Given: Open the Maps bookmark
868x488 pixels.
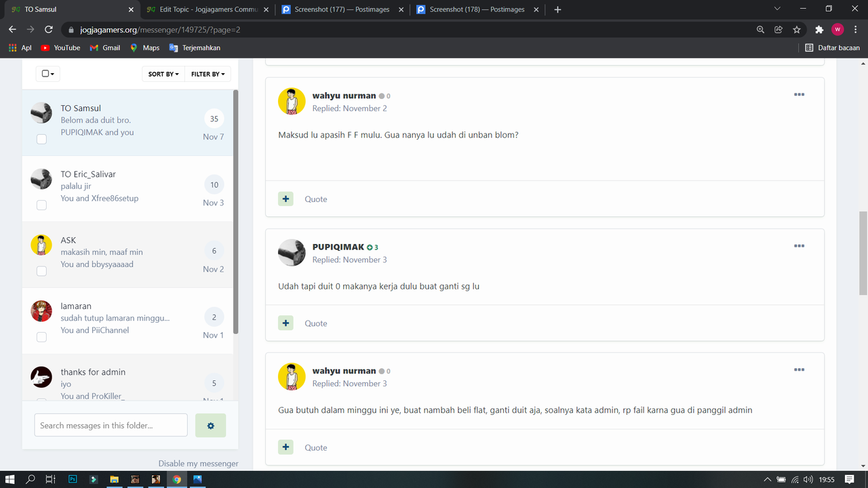Looking at the screenshot, I should pos(144,48).
